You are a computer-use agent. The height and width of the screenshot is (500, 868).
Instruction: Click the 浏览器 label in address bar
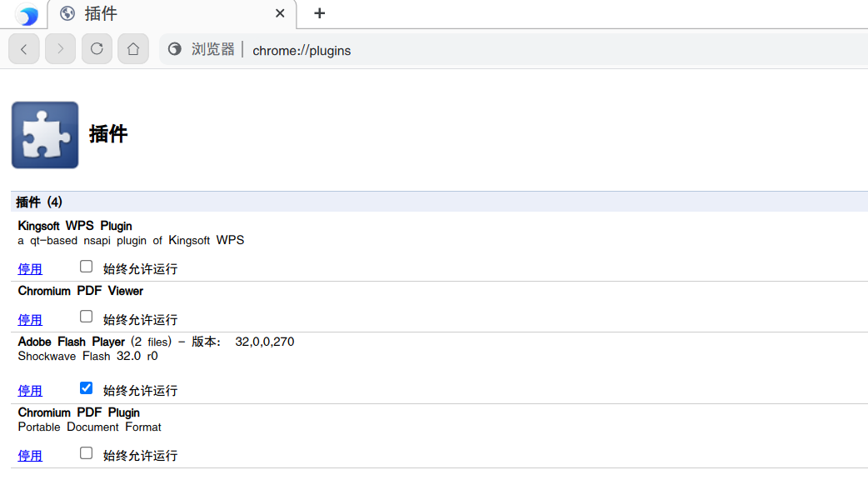coord(213,49)
